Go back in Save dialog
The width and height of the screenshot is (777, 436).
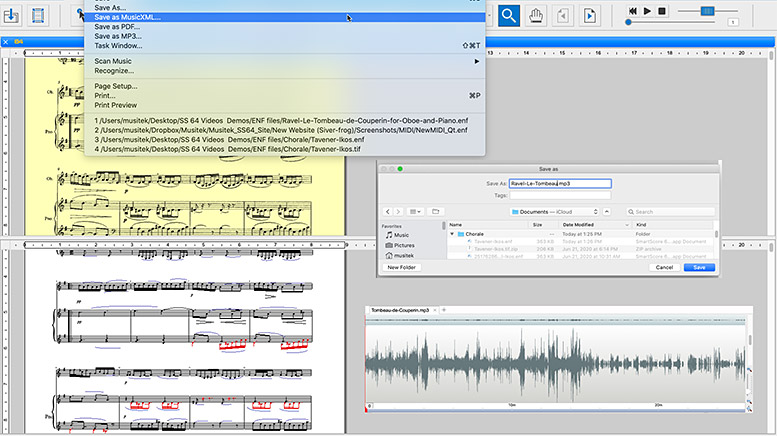[388, 212]
